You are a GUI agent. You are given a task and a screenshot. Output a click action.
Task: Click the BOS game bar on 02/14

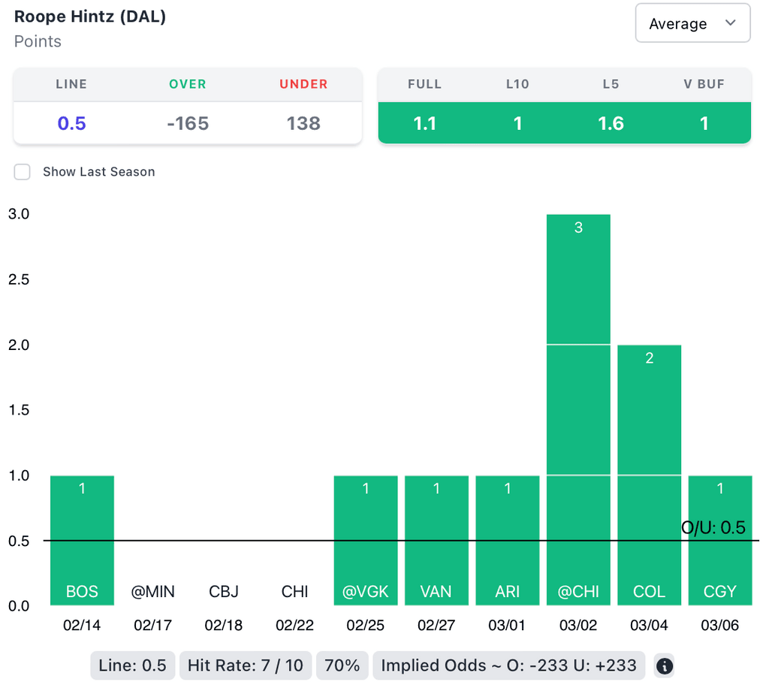82,540
